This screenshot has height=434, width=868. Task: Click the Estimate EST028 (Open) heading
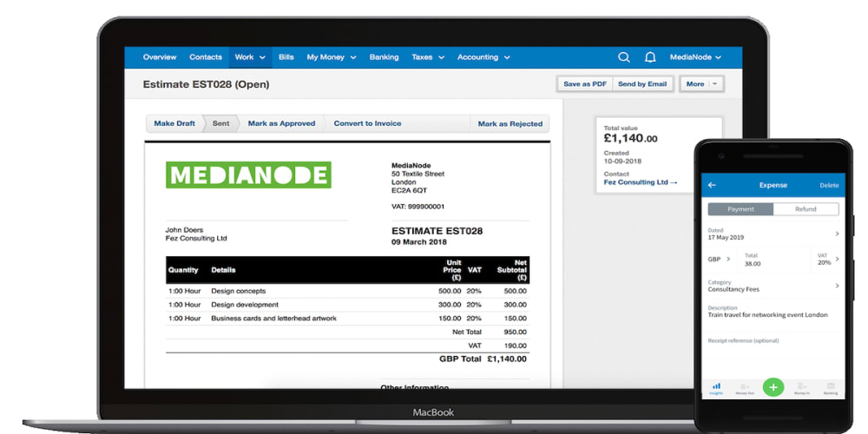pyautogui.click(x=206, y=85)
